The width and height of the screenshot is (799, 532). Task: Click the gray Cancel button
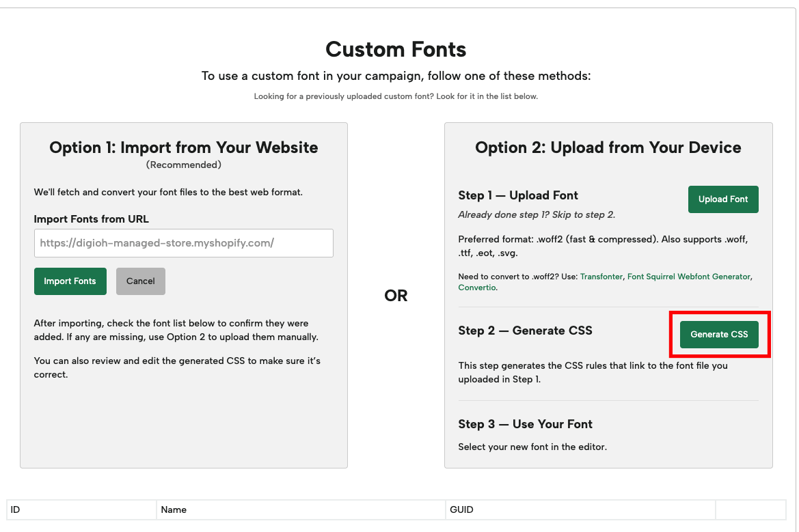(x=140, y=281)
